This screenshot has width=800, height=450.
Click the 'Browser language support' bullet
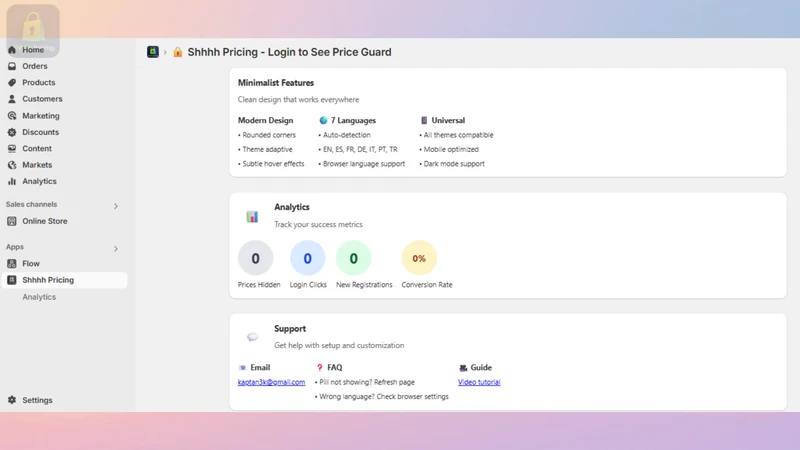[364, 164]
